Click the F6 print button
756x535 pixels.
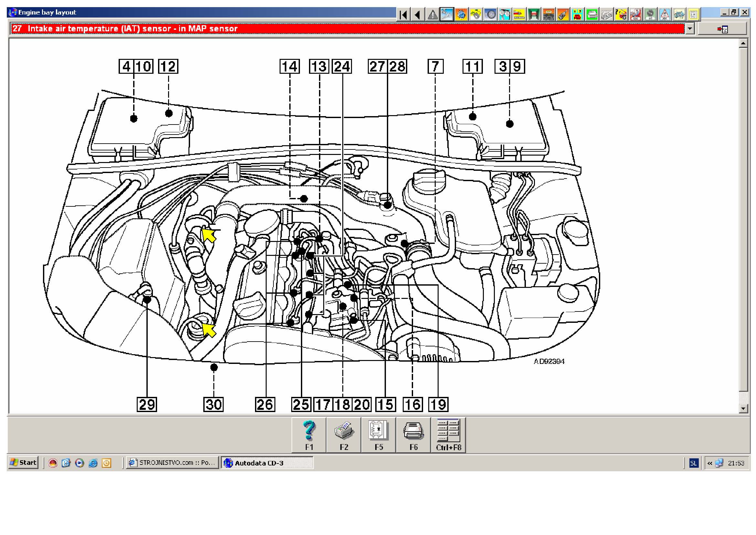(x=414, y=435)
